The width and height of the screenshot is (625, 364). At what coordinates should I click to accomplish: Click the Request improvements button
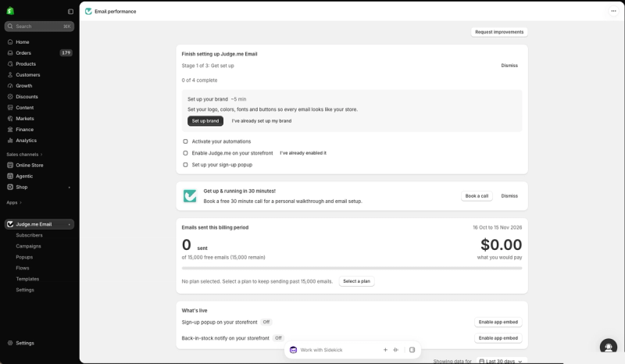click(x=499, y=32)
